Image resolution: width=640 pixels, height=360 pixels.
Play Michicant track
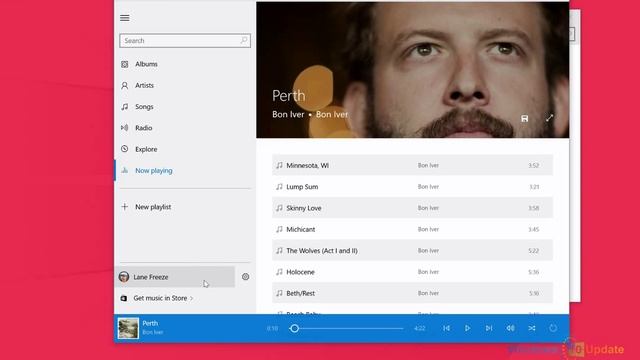pos(413,229)
